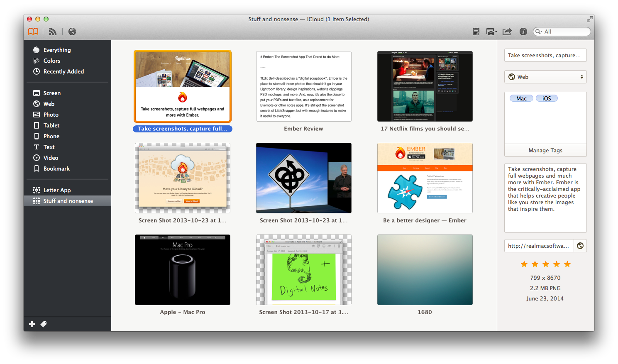618x364 pixels.
Task: Click the realmacsoftware URL field
Action: (x=539, y=246)
